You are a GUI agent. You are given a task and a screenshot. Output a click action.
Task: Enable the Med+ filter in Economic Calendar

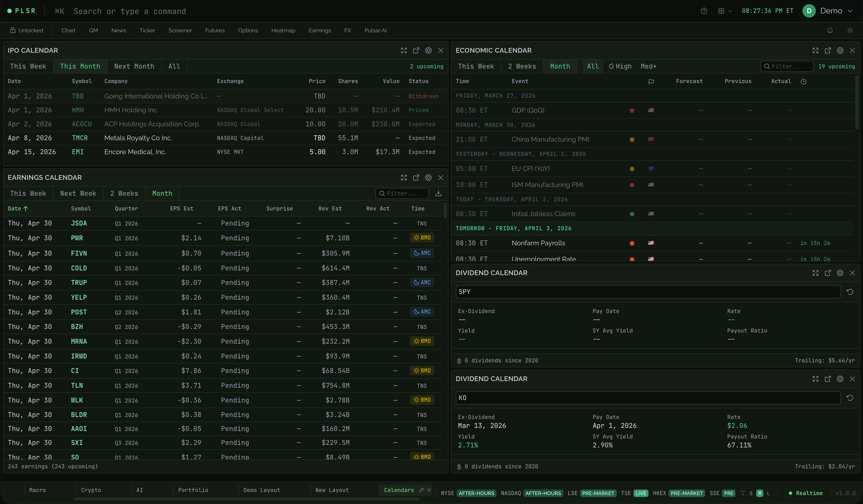(x=649, y=66)
